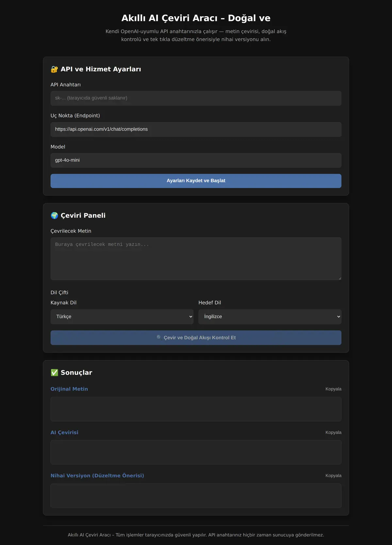Click the lock icon beside API ve Hizmet Ayarları
Image resolution: width=392 pixels, height=545 pixels.
click(54, 69)
